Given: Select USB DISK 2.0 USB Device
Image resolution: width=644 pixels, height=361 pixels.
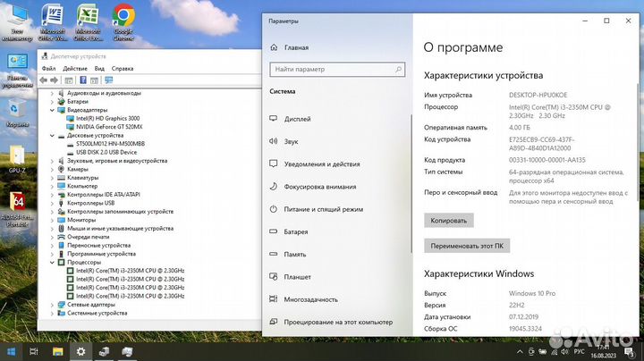Looking at the screenshot, I should [106, 153].
